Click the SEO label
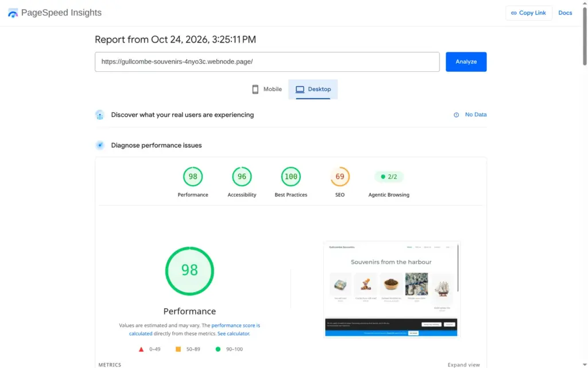 tap(340, 195)
